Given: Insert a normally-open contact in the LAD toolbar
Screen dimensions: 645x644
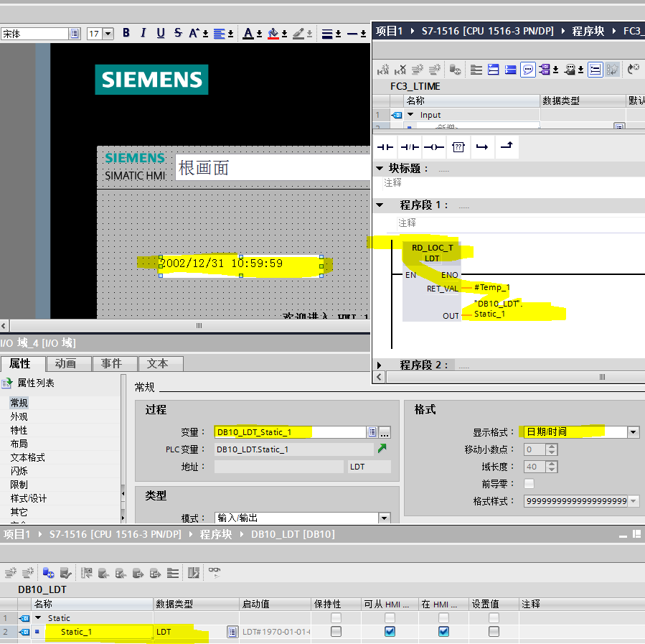Looking at the screenshot, I should point(385,147).
